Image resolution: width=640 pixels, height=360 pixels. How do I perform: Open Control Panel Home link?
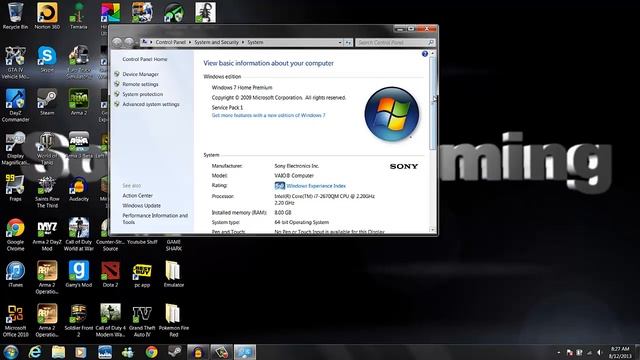145,59
